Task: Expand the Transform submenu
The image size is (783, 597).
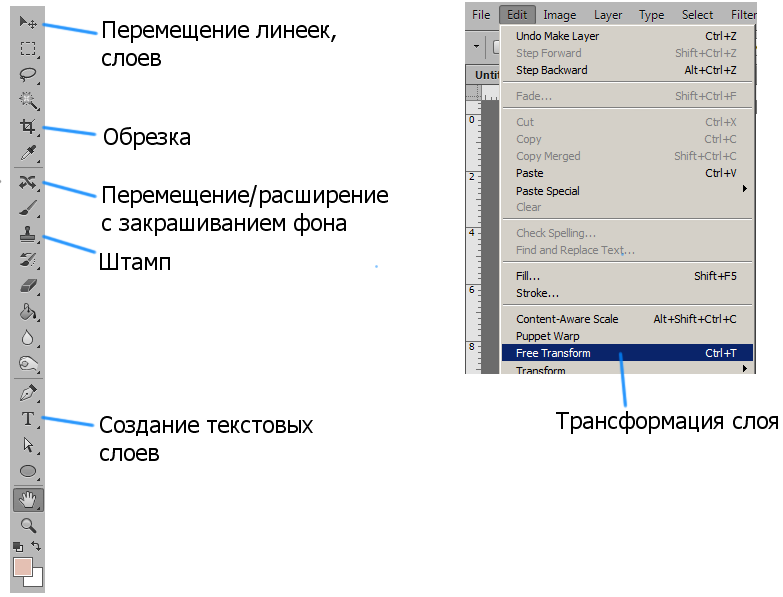Action: (627, 368)
